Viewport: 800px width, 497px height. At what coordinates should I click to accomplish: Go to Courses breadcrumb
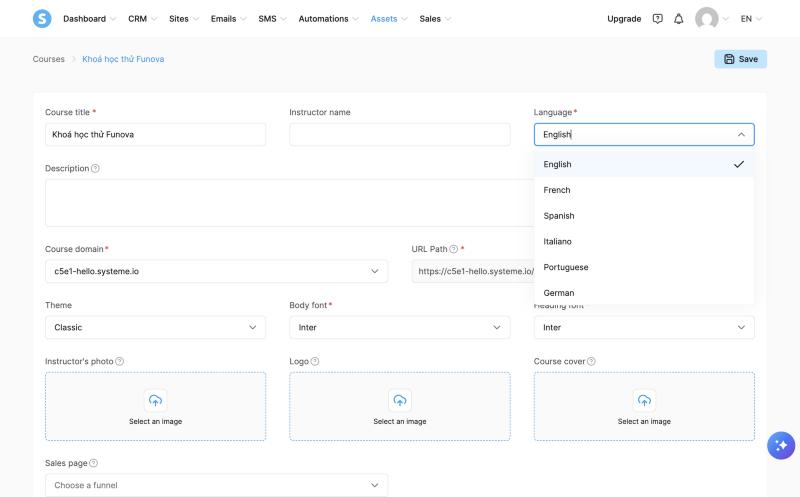(x=48, y=59)
